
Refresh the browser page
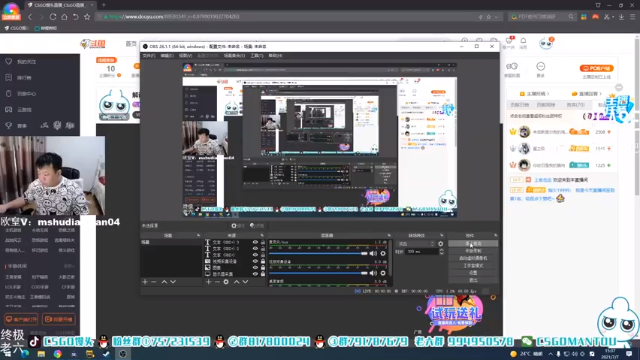click(53, 17)
